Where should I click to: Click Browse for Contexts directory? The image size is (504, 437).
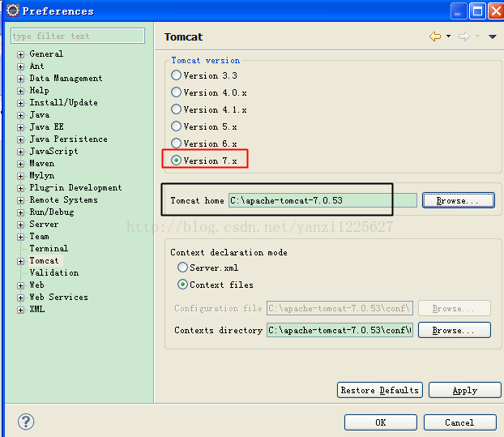455,330
